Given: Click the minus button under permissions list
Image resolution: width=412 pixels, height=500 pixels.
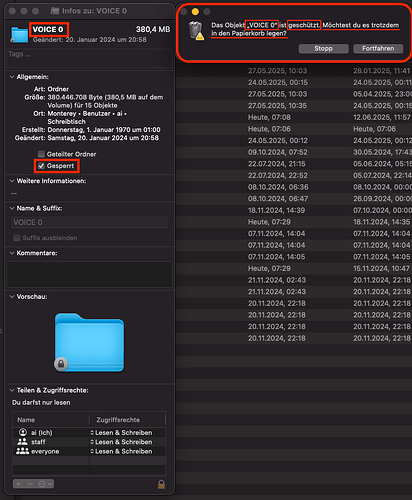Looking at the screenshot, I should pyautogui.click(x=30, y=484).
